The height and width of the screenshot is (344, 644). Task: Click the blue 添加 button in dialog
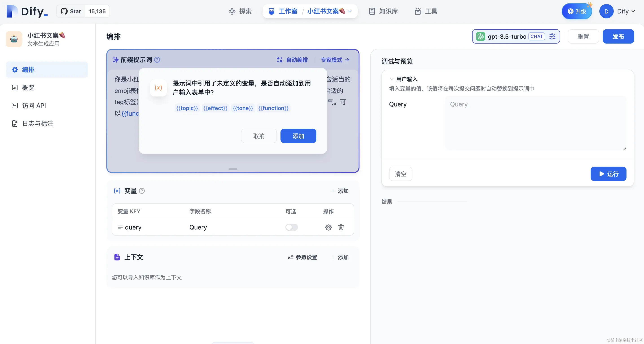298,136
